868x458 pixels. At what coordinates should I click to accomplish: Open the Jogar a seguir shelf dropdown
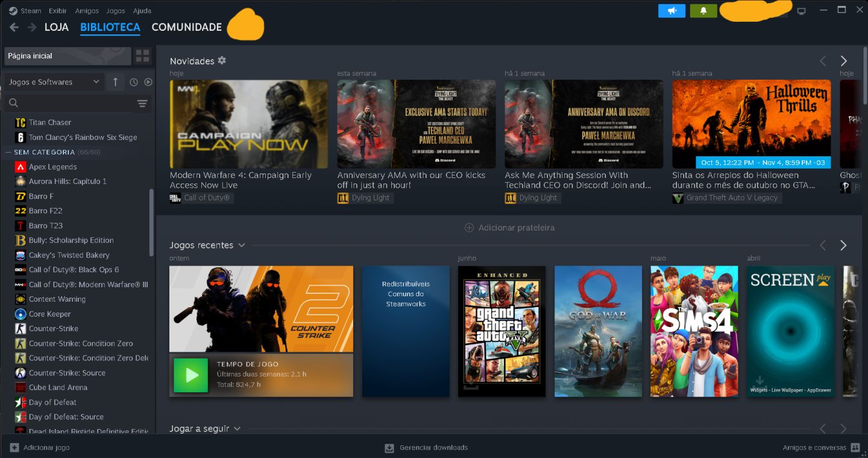pos(237,428)
